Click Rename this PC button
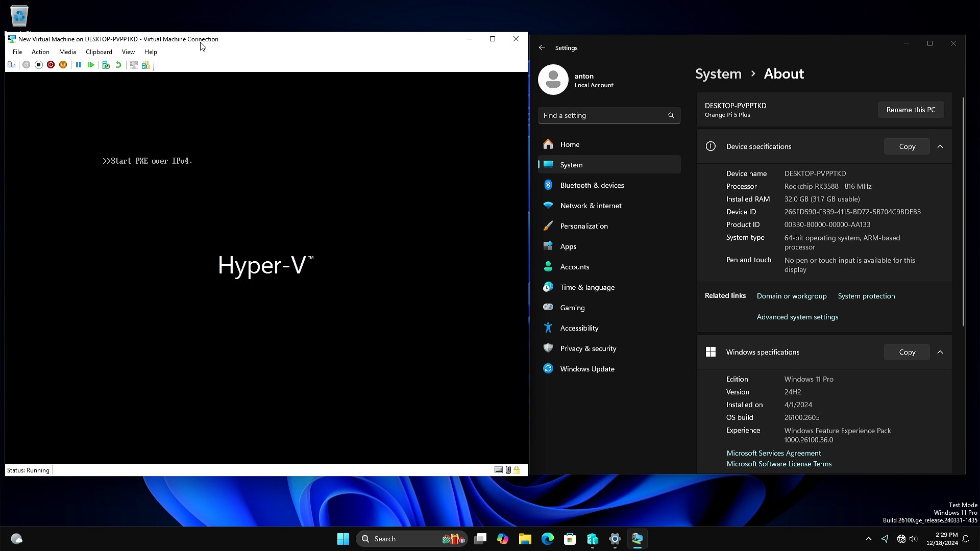 [911, 110]
